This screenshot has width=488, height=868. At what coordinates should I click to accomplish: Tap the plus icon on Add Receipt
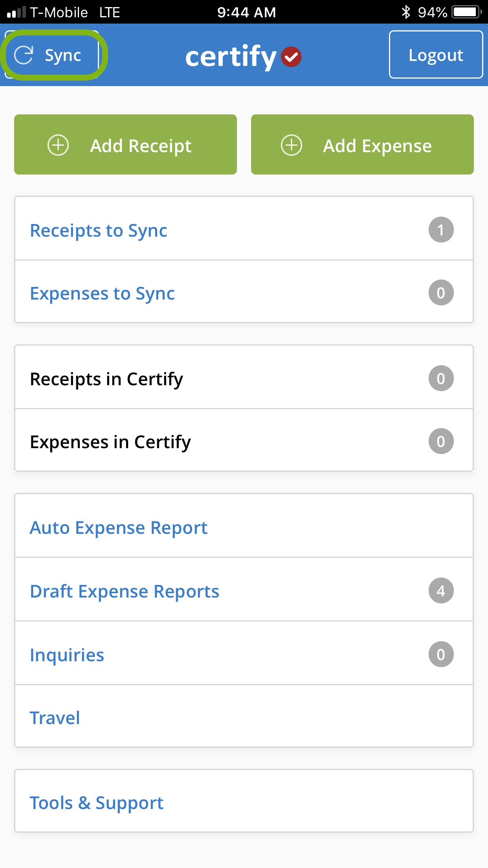[x=58, y=145]
